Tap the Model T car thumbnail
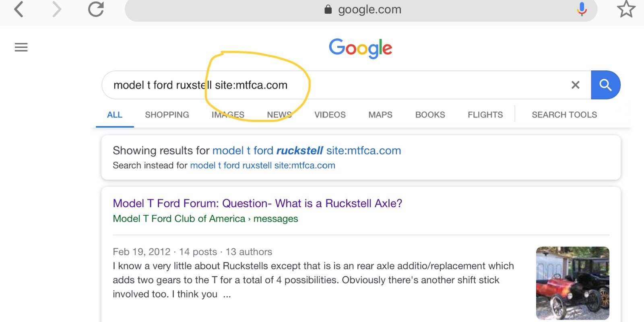This screenshot has width=644, height=322. 572,283
